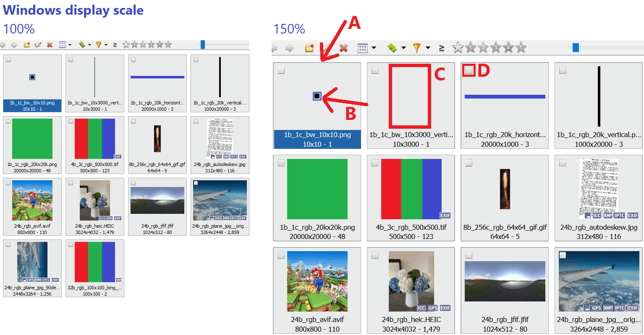
Task: Click the EXIF badge on the 150% 4b_3c_rgb_500x500.tif thumbnail
Action: 445,216
